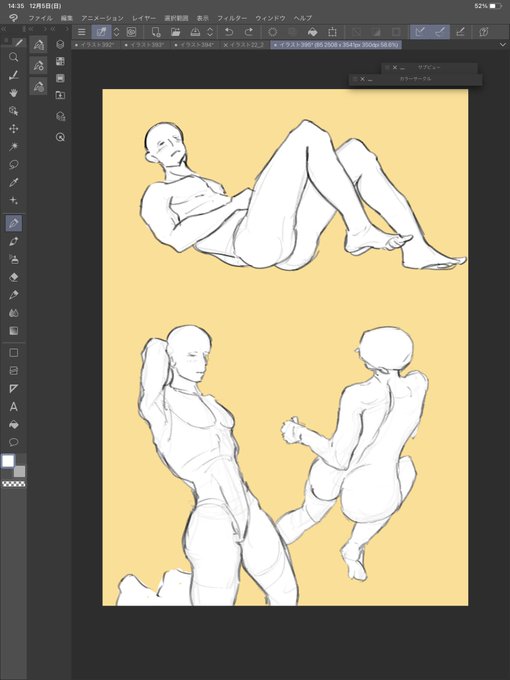Select the Text tool

pyautogui.click(x=13, y=407)
